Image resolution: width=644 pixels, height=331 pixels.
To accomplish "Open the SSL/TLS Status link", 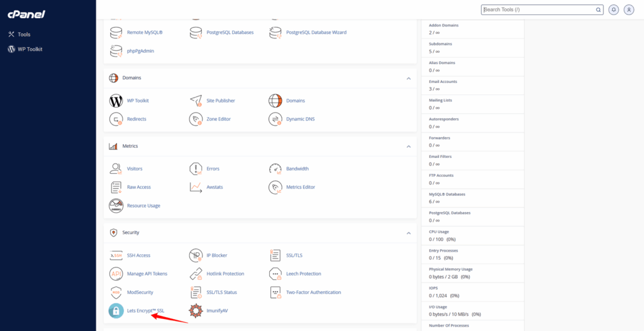I will pyautogui.click(x=221, y=293).
